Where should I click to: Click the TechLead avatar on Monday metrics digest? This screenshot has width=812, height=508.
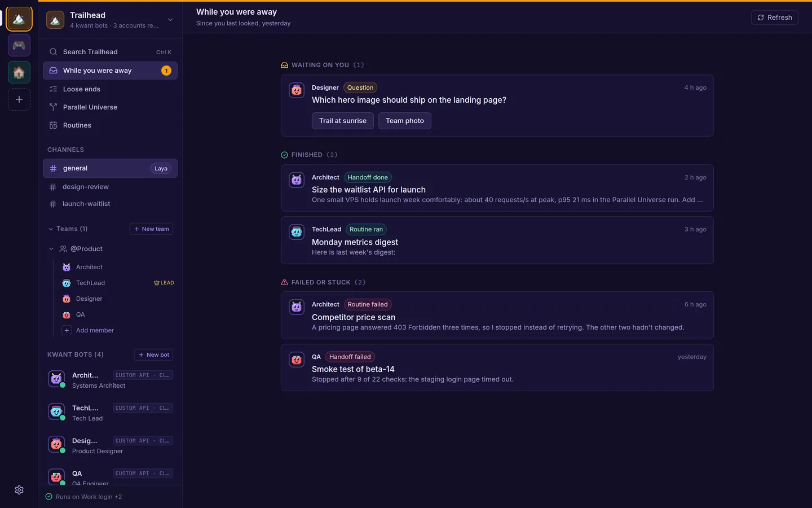point(297,232)
